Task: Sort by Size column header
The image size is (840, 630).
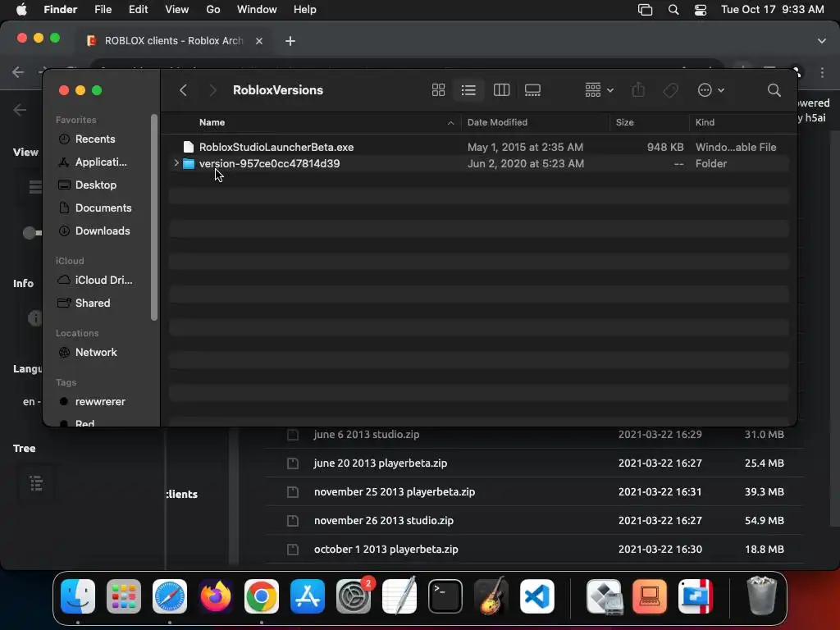Action: [624, 122]
